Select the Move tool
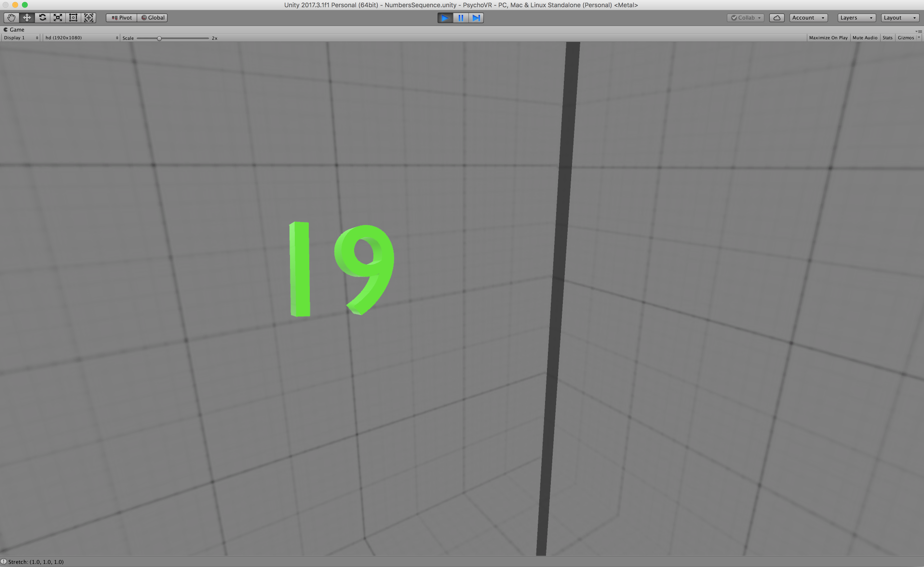This screenshot has width=924, height=567. click(x=27, y=18)
